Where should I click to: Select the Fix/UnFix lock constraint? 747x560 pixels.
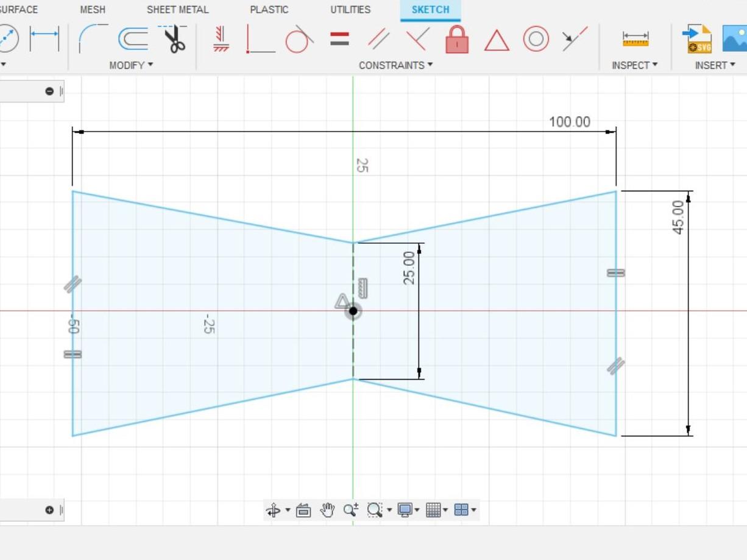pyautogui.click(x=456, y=38)
